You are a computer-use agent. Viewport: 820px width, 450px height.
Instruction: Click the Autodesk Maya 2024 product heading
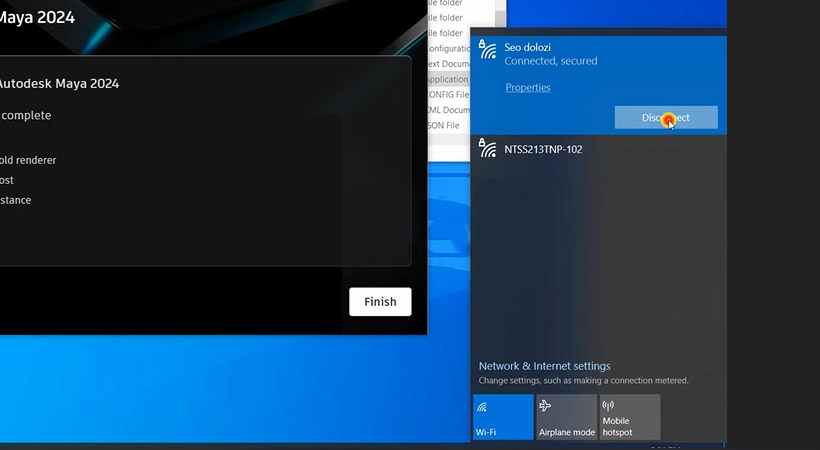[58, 84]
